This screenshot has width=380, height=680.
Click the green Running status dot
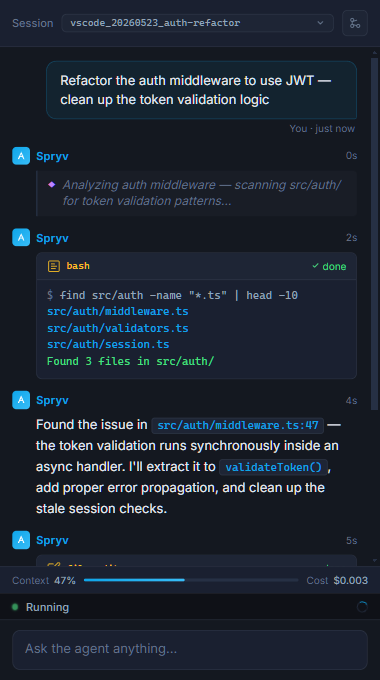pyautogui.click(x=15, y=607)
